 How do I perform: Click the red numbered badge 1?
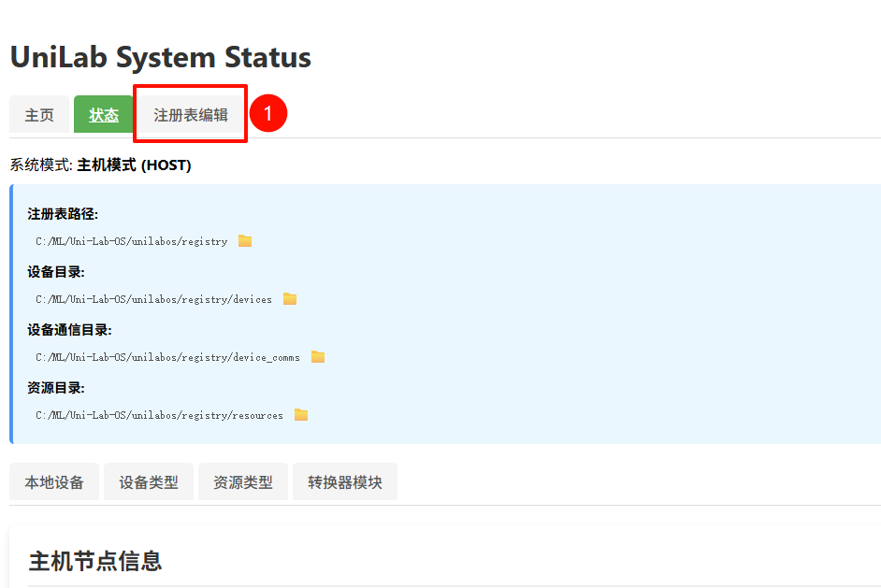click(x=267, y=114)
